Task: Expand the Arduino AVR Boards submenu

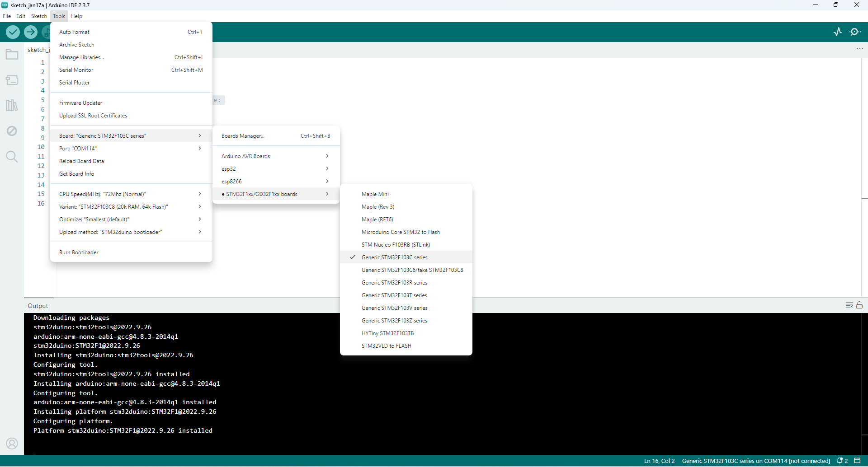Action: [x=275, y=156]
